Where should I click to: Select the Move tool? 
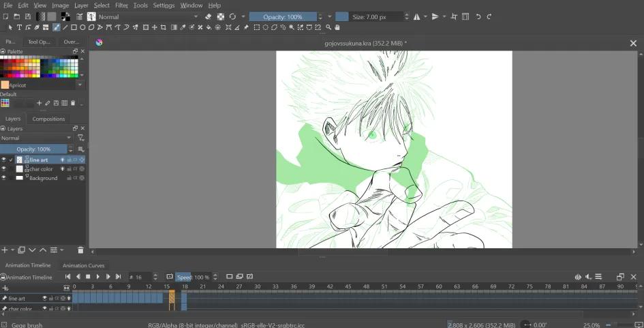point(155,27)
